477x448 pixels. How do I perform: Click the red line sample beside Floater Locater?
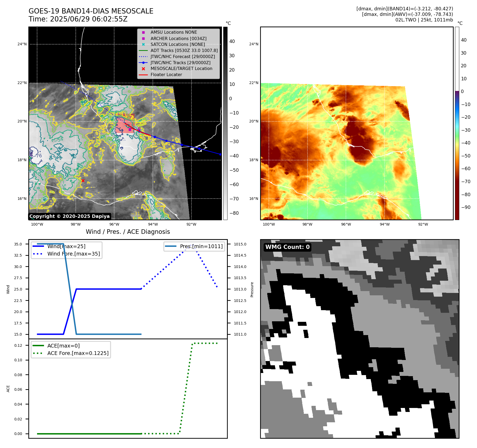point(143,75)
